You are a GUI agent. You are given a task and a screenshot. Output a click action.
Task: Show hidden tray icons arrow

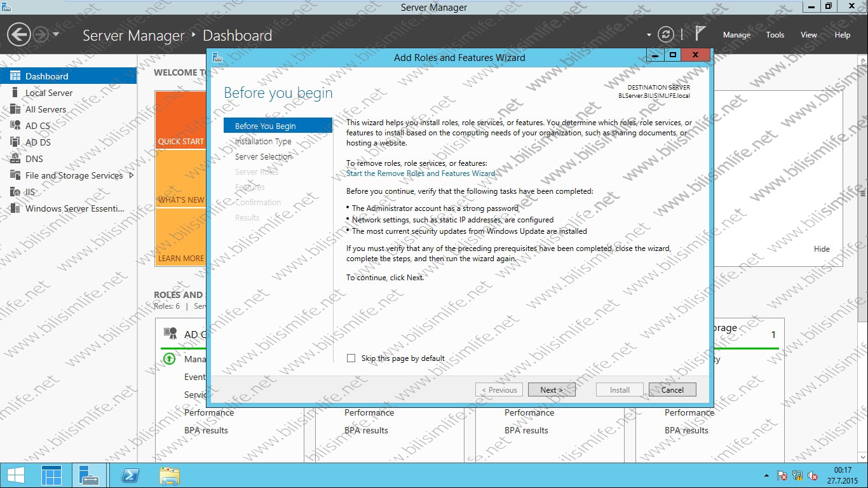pyautogui.click(x=765, y=475)
